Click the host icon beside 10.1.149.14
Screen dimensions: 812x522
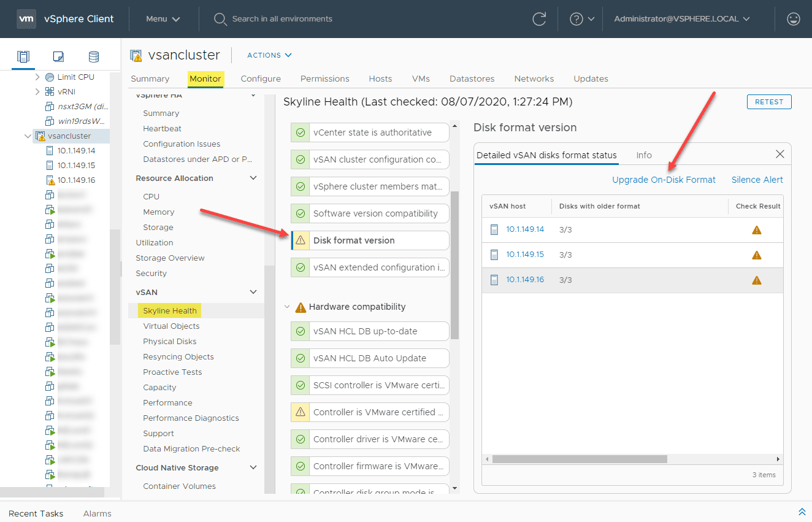click(x=494, y=229)
